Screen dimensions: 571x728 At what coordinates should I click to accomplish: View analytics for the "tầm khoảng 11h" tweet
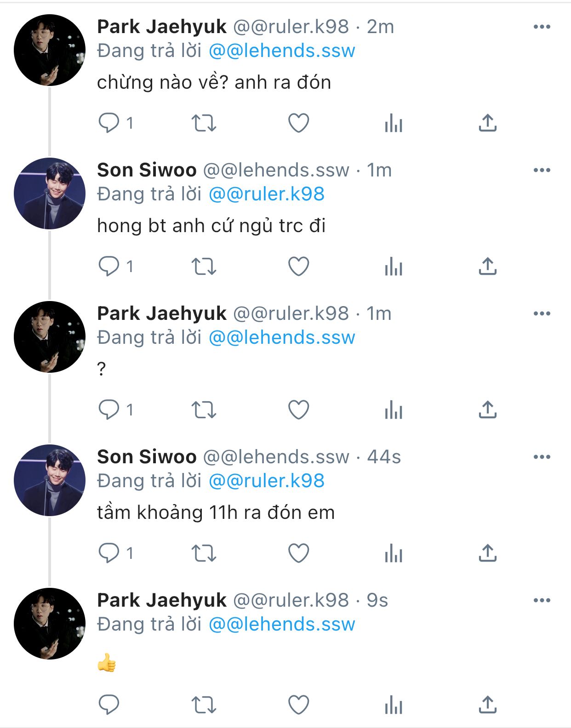pos(394,553)
